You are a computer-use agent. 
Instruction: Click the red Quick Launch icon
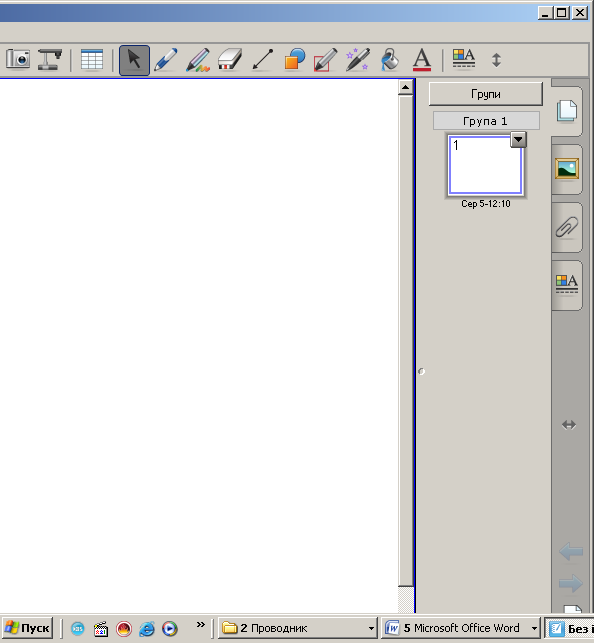click(124, 628)
